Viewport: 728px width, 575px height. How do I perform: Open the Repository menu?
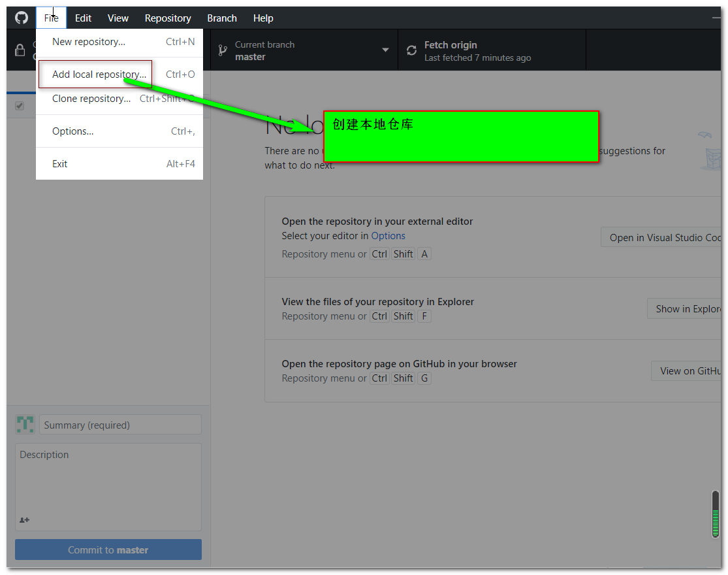(168, 18)
